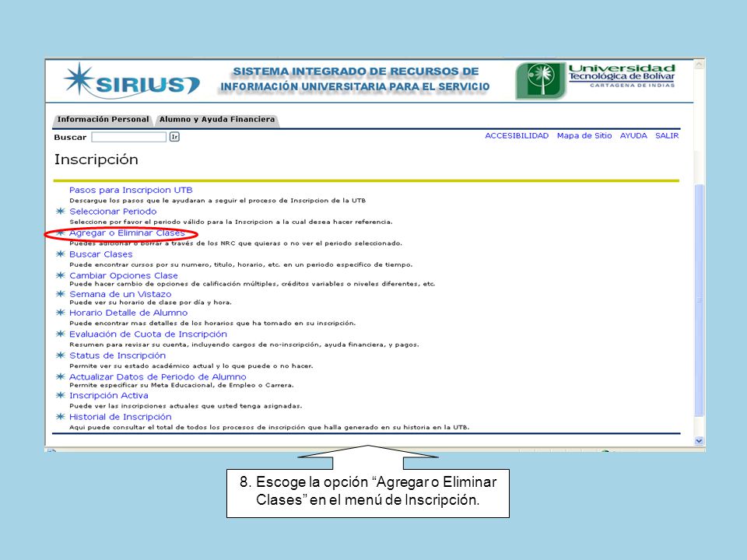The height and width of the screenshot is (560, 747).
Task: Click the scrollbar up arrow
Action: pyautogui.click(x=699, y=65)
